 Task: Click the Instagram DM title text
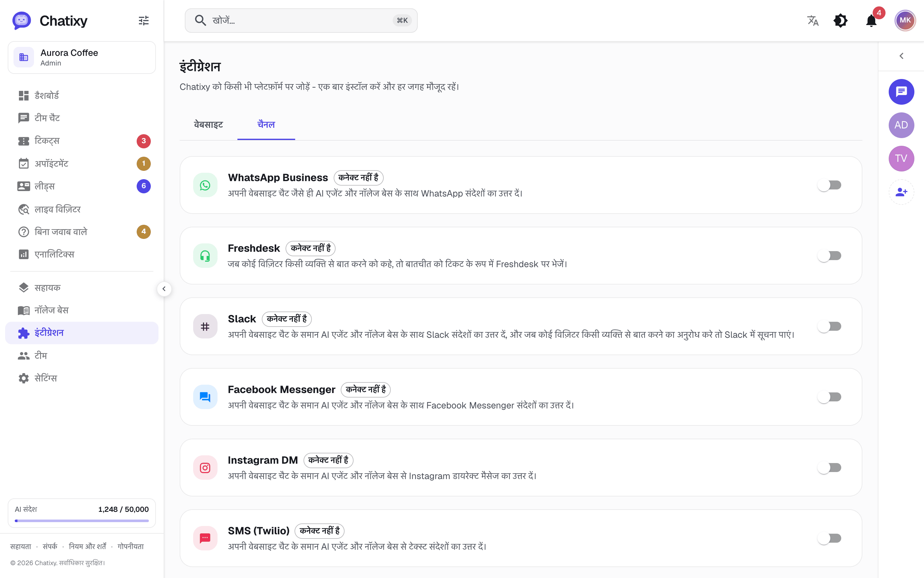(263, 460)
